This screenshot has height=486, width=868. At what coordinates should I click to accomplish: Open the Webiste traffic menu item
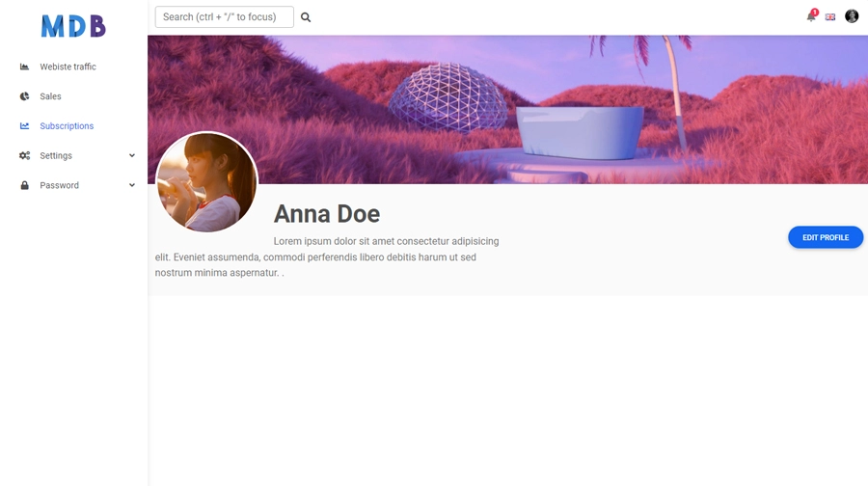click(x=68, y=67)
